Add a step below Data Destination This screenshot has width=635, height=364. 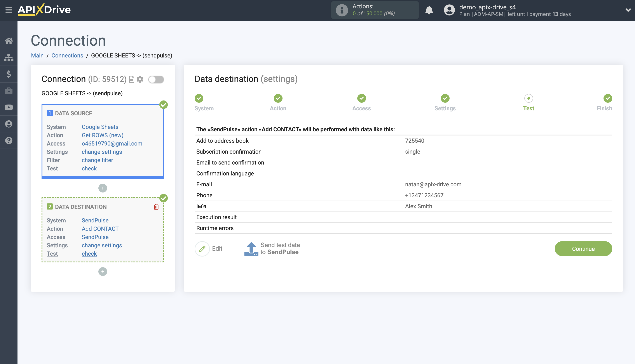point(103,272)
